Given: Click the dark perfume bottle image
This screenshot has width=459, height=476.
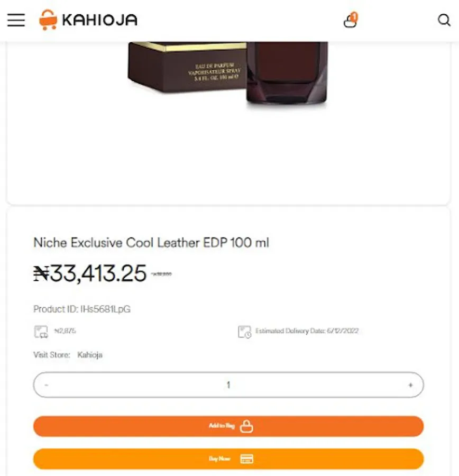Looking at the screenshot, I should click(287, 74).
